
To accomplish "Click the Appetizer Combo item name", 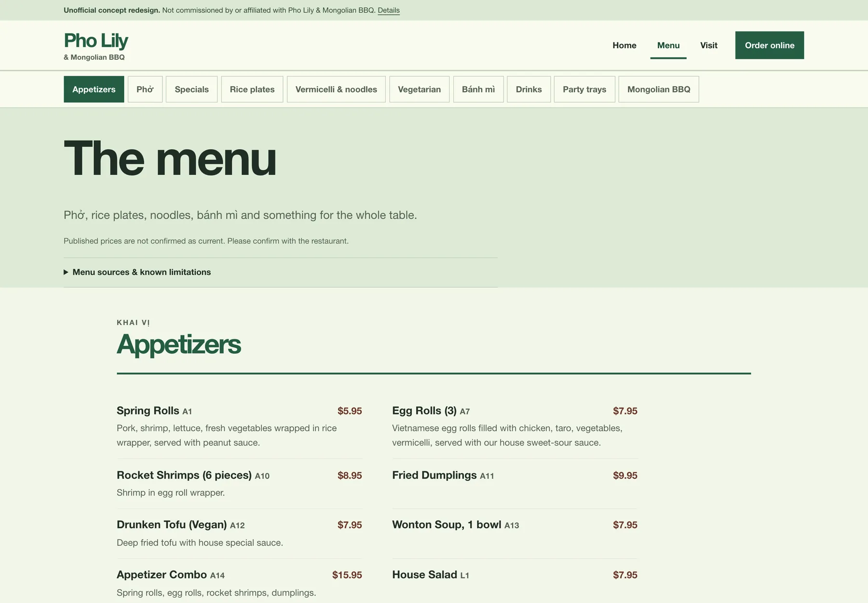I will tap(162, 575).
